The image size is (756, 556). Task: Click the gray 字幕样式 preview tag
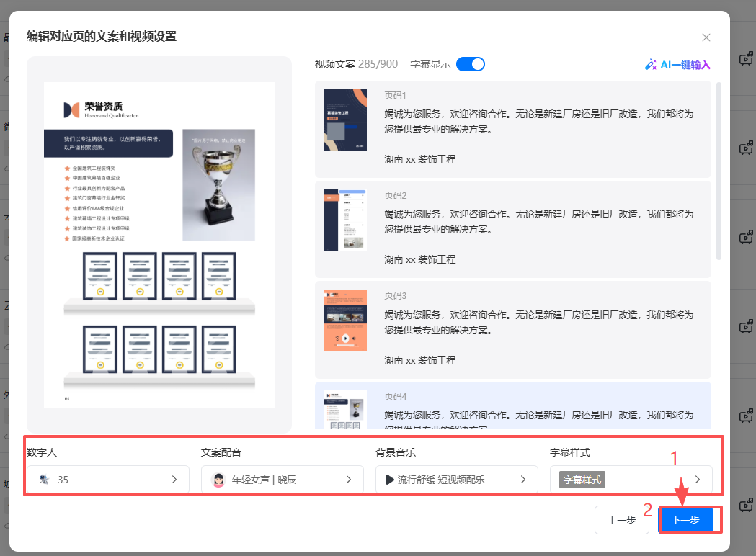pos(582,480)
